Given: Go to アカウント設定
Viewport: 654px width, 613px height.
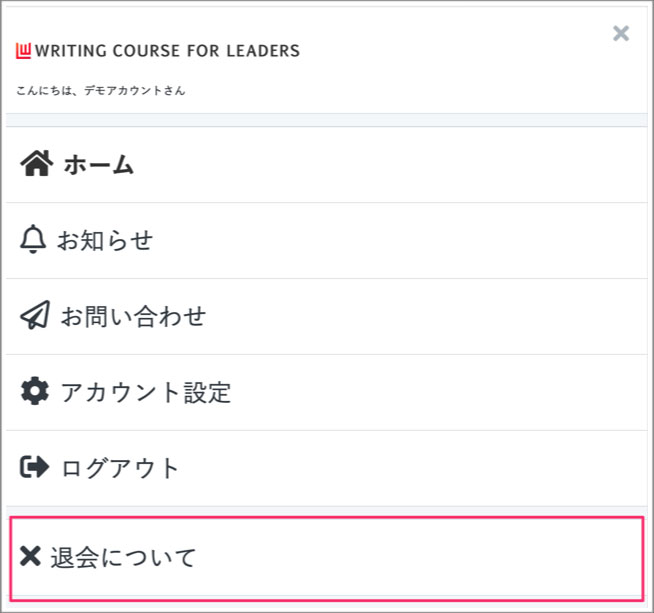Looking at the screenshot, I should point(146,393).
